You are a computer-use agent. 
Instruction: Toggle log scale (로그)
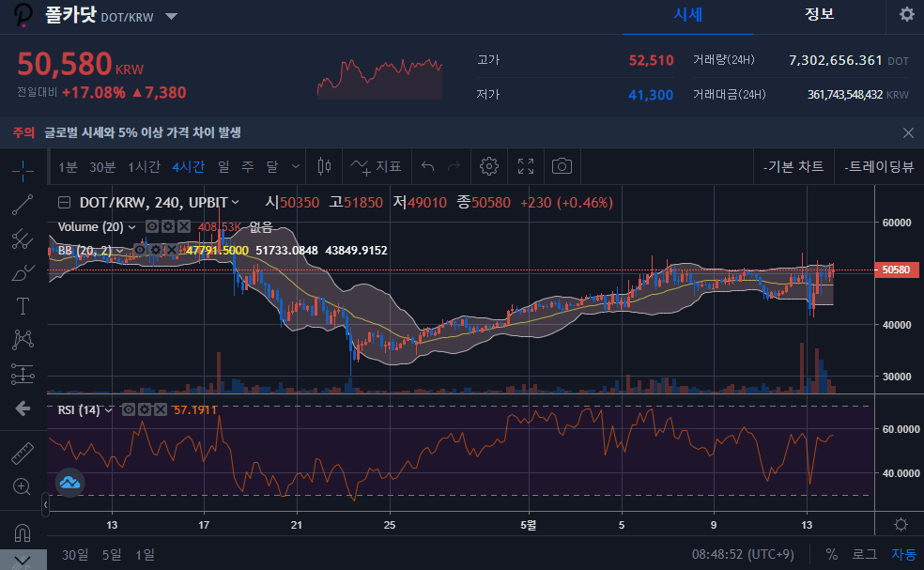coord(865,554)
